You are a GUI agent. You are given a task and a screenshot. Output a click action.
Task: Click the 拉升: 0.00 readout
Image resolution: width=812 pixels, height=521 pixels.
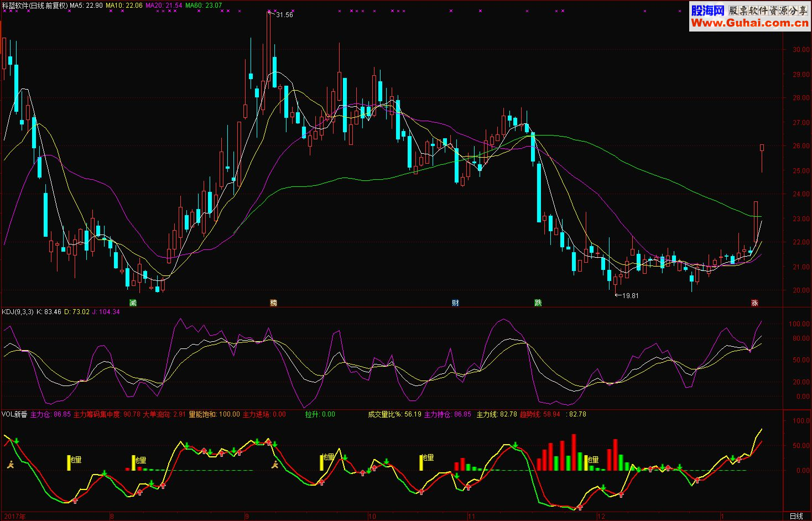[320, 414]
